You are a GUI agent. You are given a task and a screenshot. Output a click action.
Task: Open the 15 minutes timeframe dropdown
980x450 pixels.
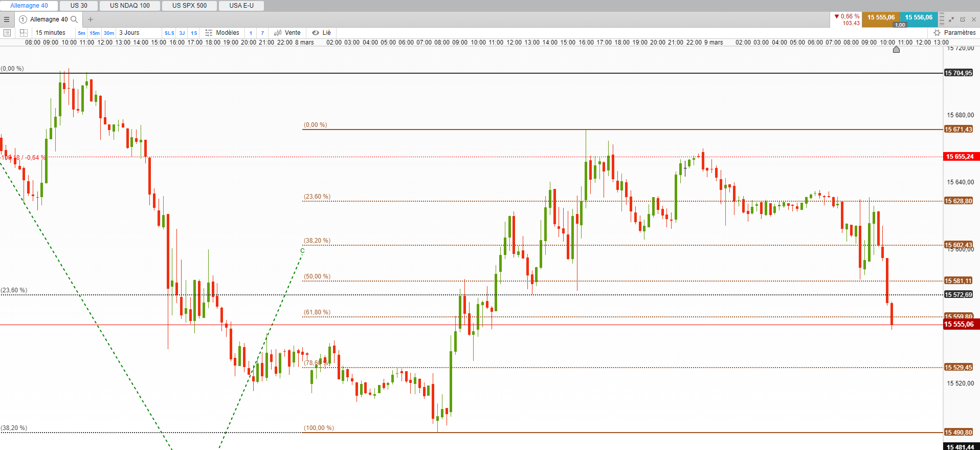click(51, 33)
